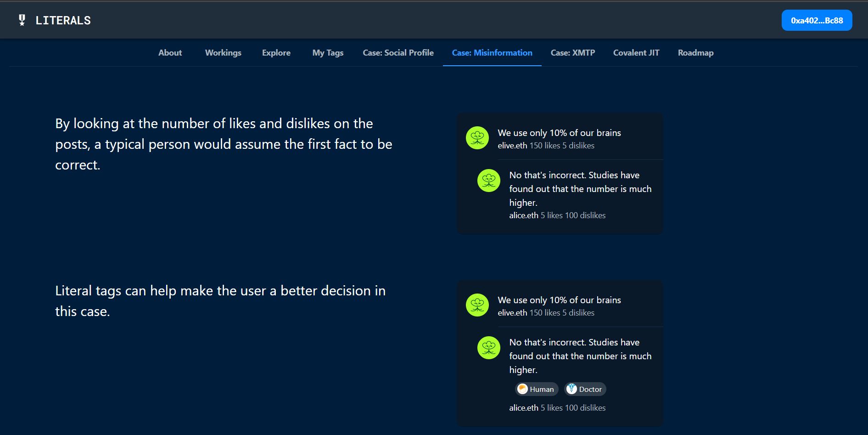Click elive.eth avatar in second post card
This screenshot has width=868, height=435.
point(477,305)
